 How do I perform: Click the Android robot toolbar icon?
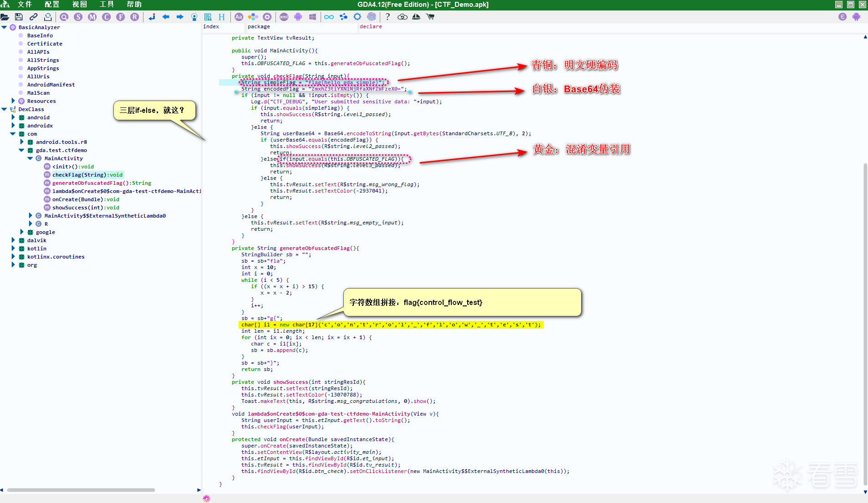[x=298, y=17]
